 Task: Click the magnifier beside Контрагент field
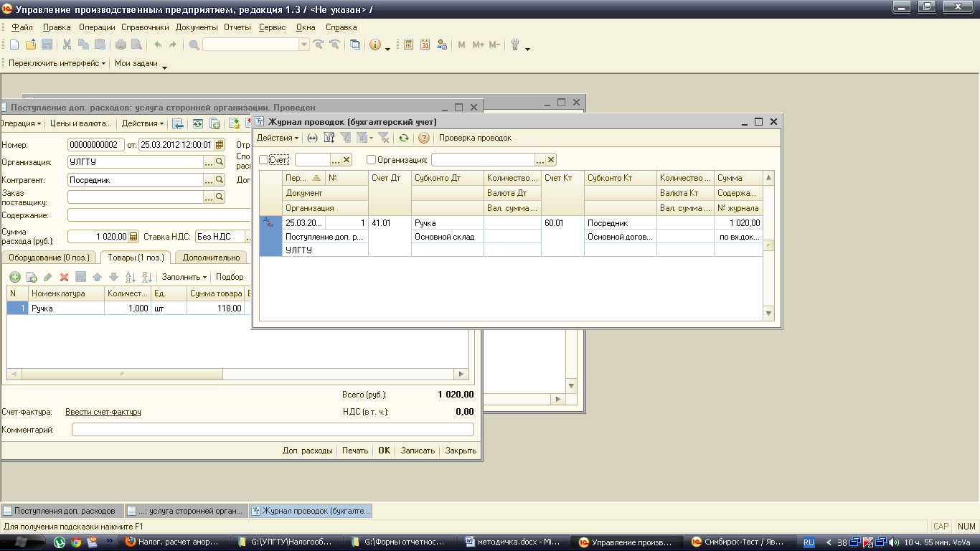(220, 179)
